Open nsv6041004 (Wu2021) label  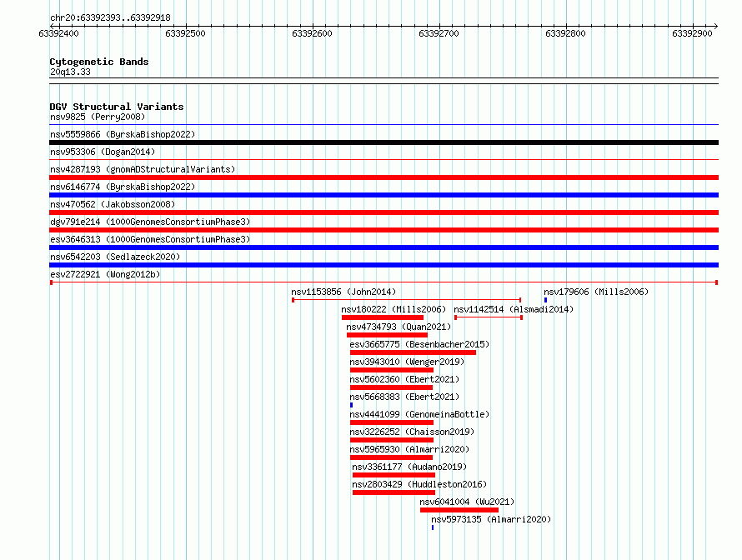(x=467, y=502)
